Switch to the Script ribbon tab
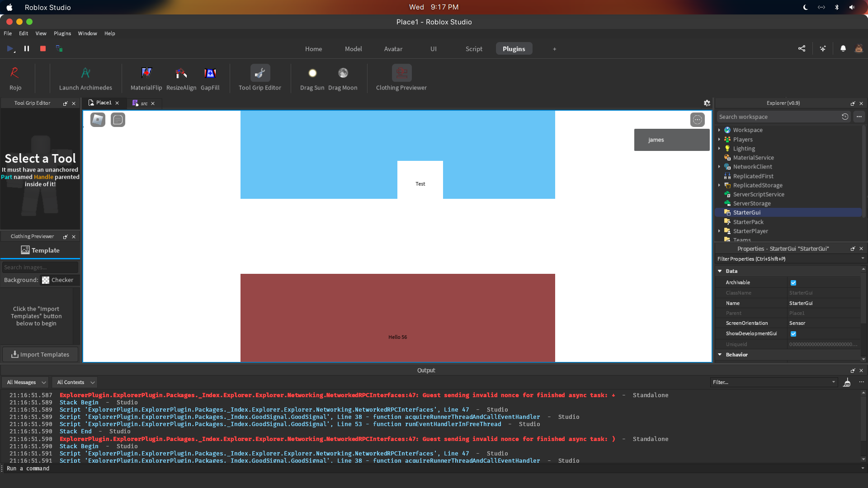The height and width of the screenshot is (488, 868). (x=474, y=49)
